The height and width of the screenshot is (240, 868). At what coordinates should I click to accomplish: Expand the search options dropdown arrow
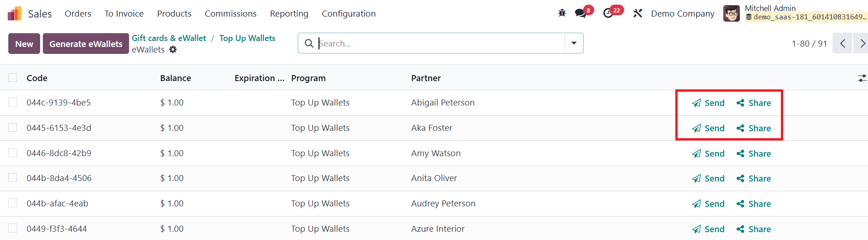pyautogui.click(x=574, y=43)
